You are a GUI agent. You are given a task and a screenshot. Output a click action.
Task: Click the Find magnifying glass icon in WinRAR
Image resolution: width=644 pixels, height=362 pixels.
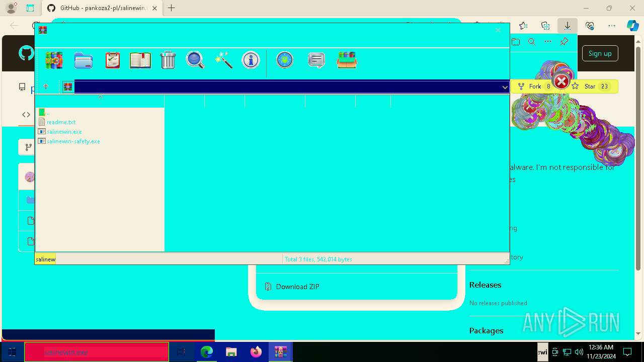[195, 60]
